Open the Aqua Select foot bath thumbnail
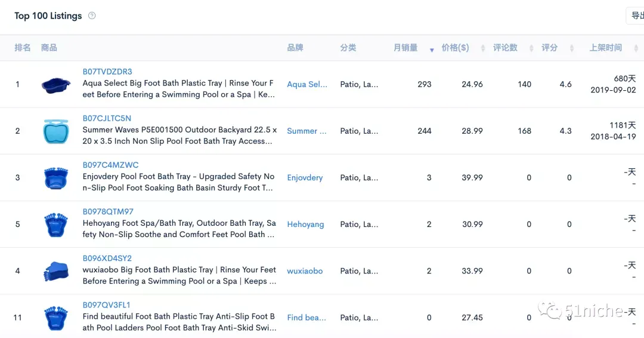 tap(56, 85)
